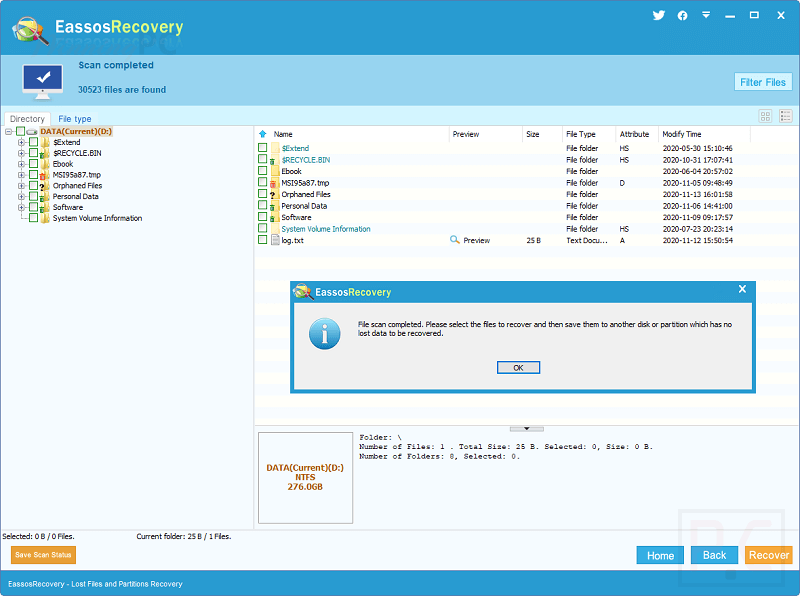Screen dimensions: 800x596
Task: Open the main menu arrow in the title bar
Action: point(705,15)
